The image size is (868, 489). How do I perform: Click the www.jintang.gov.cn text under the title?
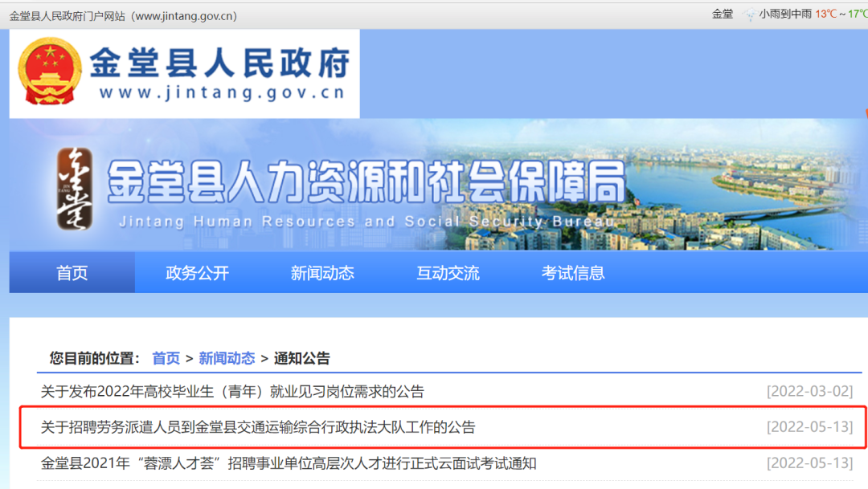pos(221,92)
